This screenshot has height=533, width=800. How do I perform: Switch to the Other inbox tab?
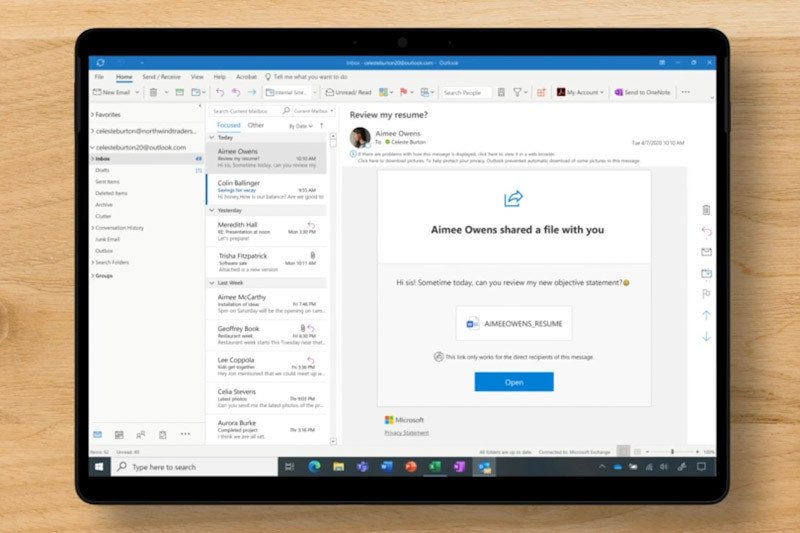click(256, 125)
